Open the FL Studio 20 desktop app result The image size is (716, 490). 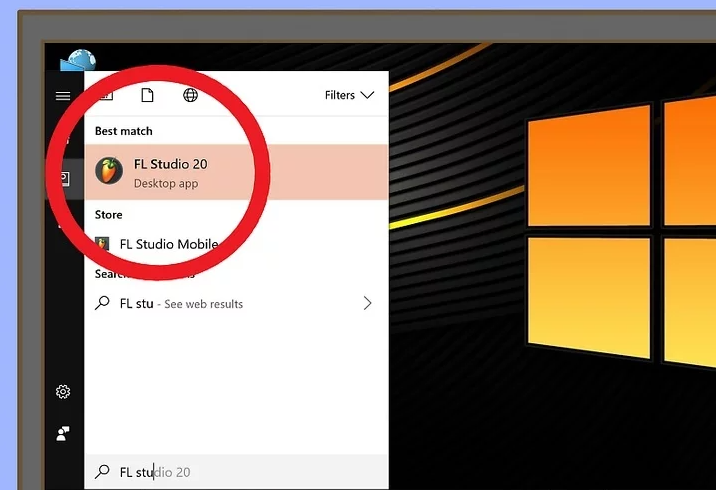click(x=237, y=172)
